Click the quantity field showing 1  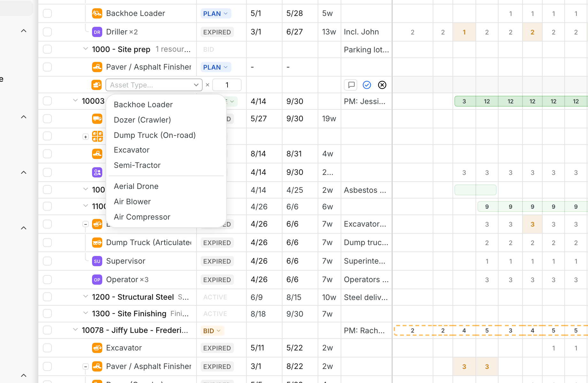pyautogui.click(x=227, y=85)
